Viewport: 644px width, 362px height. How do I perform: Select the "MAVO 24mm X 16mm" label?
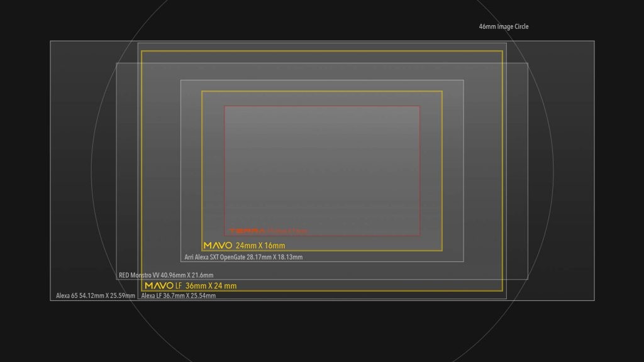(245, 246)
